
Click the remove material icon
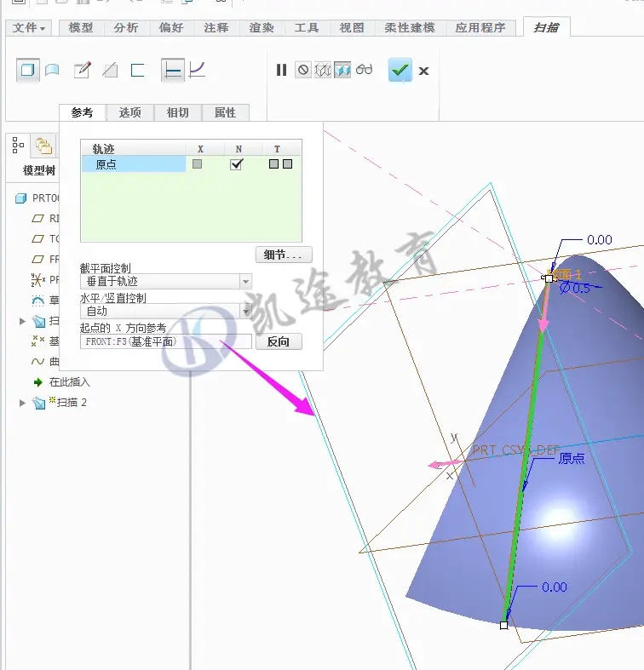tap(111, 70)
